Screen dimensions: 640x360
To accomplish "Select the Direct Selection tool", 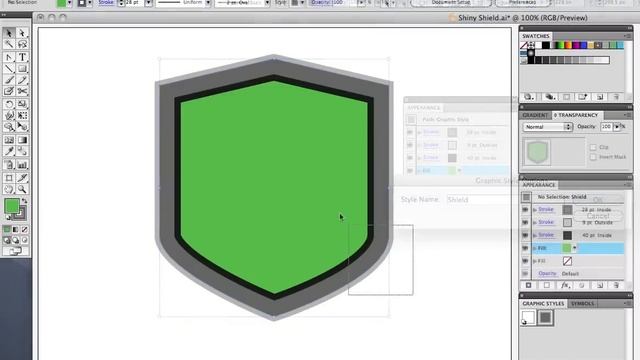I will (22, 33).
